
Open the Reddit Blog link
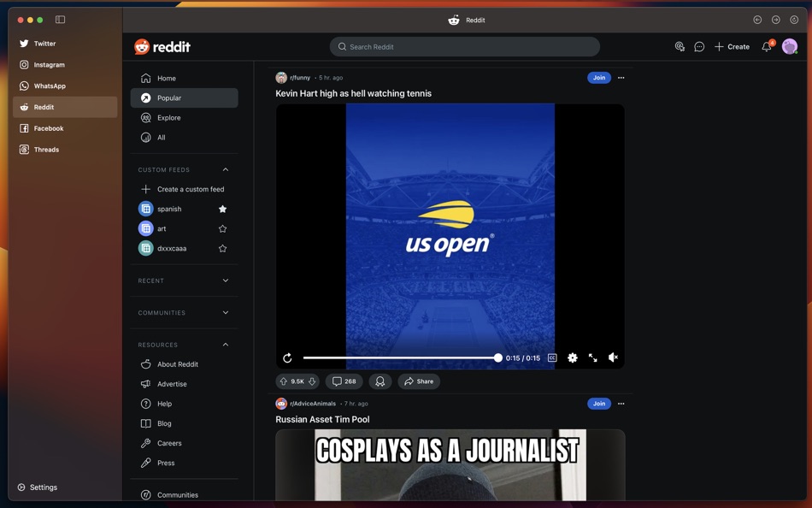pyautogui.click(x=185, y=423)
